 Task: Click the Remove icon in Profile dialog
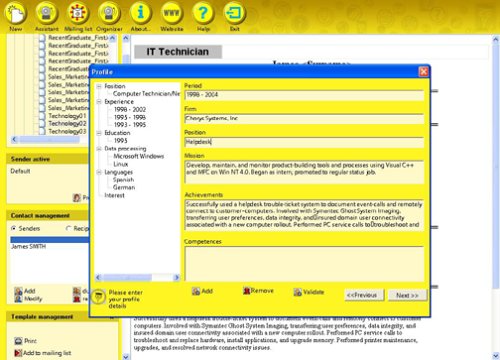247,291
